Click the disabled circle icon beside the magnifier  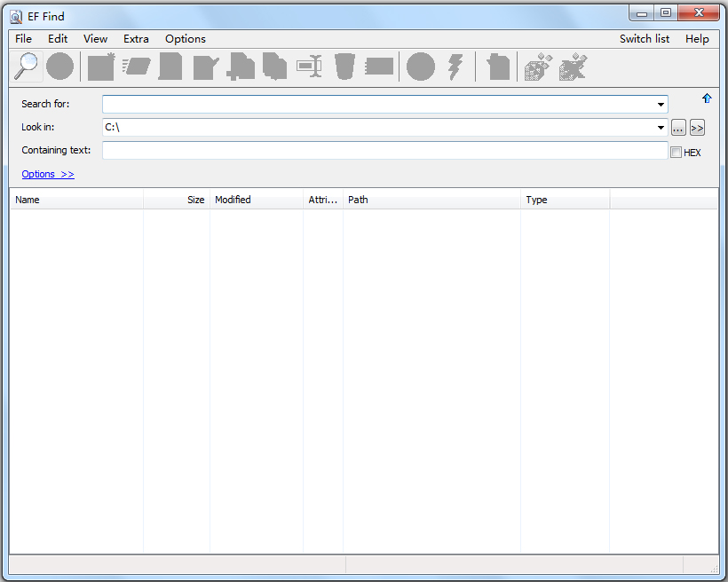[59, 67]
